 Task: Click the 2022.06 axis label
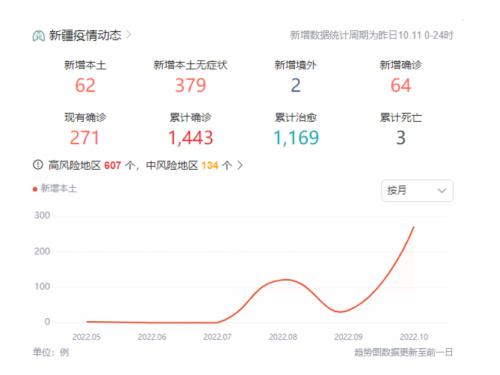coord(152,337)
